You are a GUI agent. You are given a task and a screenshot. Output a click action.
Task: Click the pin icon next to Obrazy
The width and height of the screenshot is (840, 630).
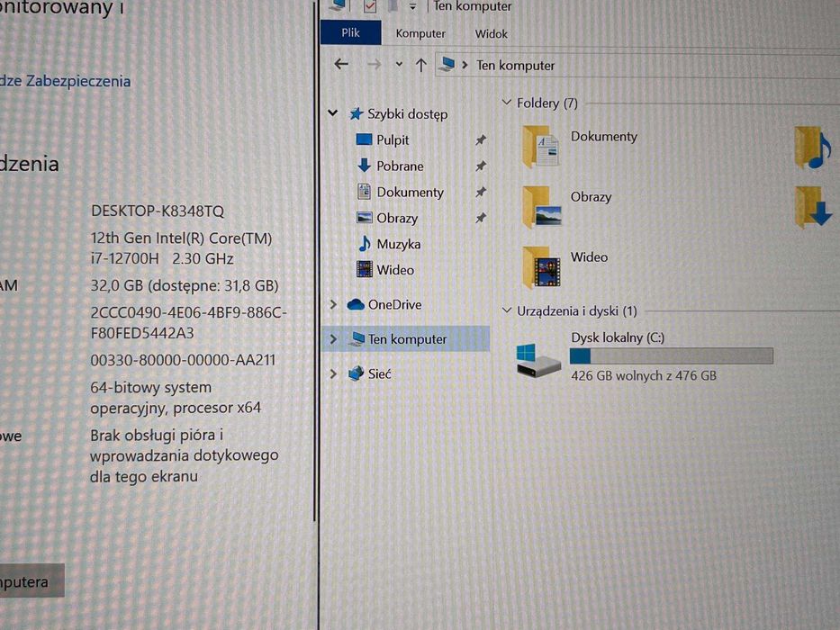point(481,218)
